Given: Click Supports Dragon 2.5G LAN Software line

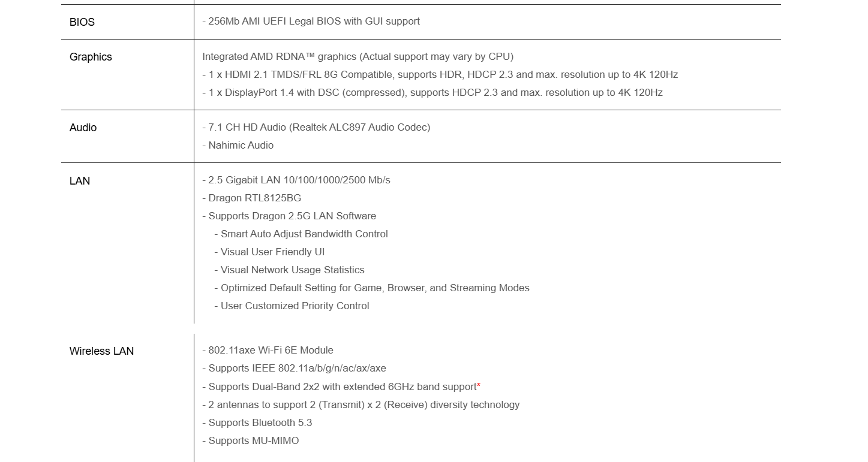Looking at the screenshot, I should point(289,216).
